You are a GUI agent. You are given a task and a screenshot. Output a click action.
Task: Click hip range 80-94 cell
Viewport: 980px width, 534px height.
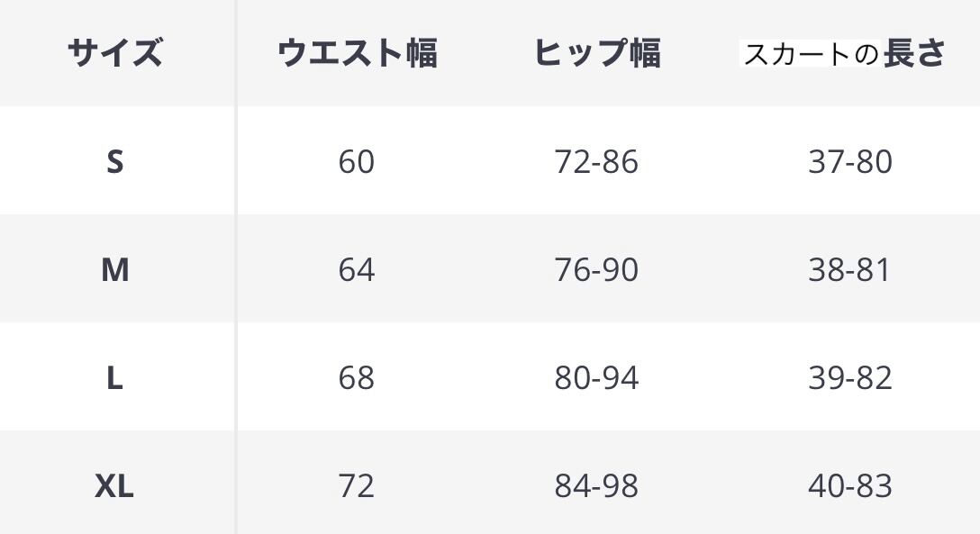(x=596, y=377)
